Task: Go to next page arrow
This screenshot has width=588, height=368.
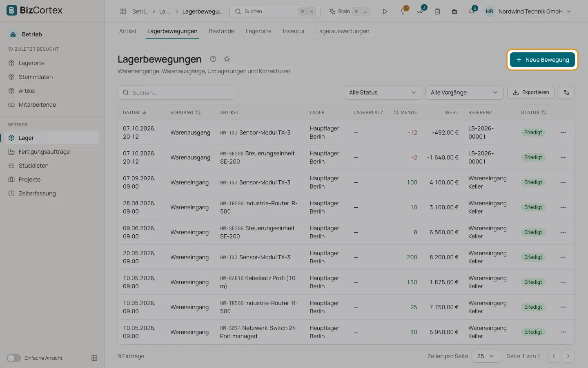Action: coord(568,356)
